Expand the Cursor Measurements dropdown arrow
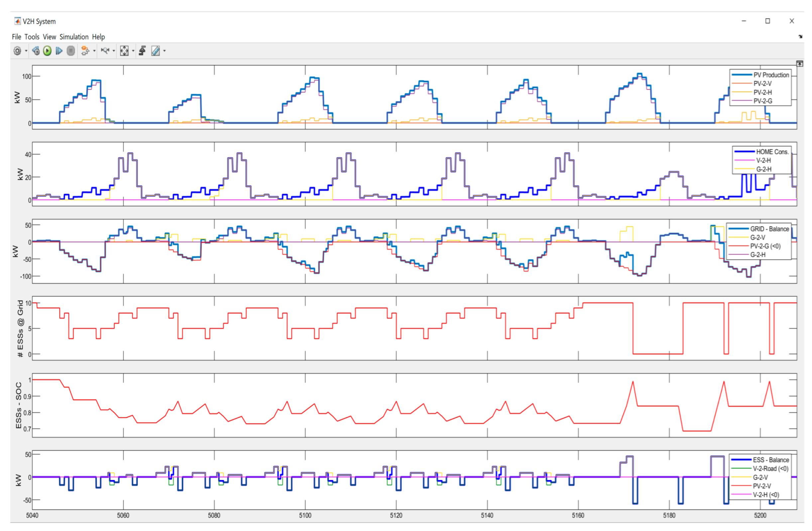812x531 pixels. tap(165, 51)
